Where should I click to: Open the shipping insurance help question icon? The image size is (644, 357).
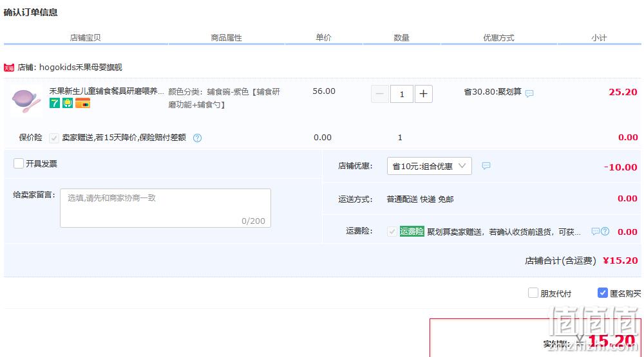[x=605, y=232]
